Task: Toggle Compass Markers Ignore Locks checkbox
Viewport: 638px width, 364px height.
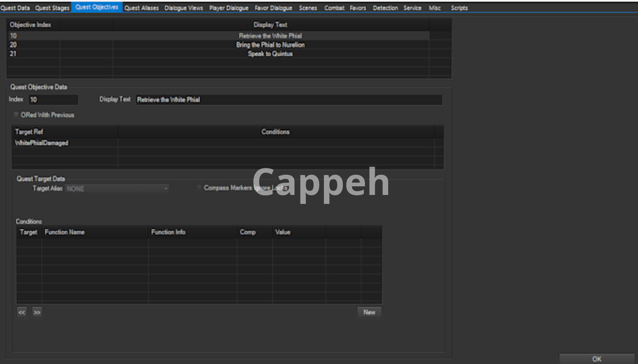Action: pos(199,188)
